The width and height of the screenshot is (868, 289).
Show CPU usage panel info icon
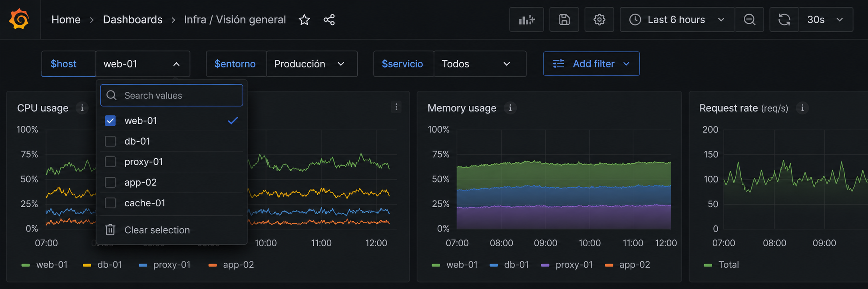[82, 108]
